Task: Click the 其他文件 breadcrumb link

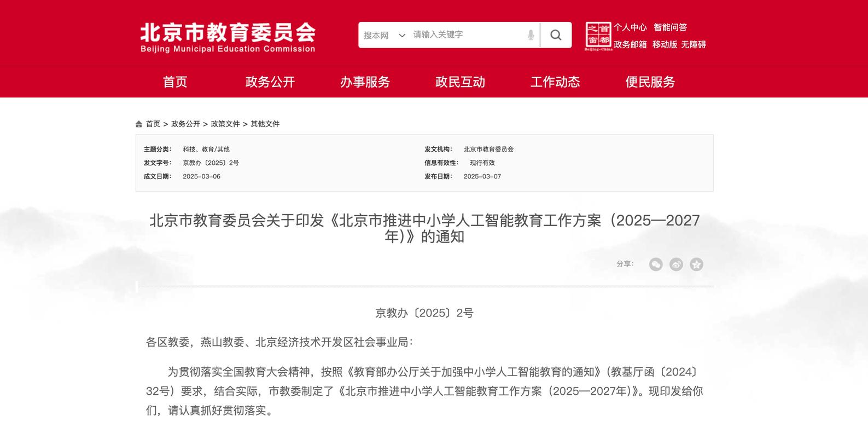Action: tap(265, 124)
